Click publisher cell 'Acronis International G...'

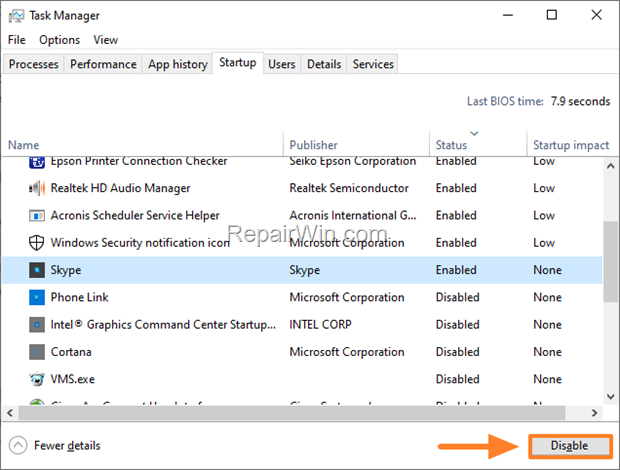(x=353, y=215)
